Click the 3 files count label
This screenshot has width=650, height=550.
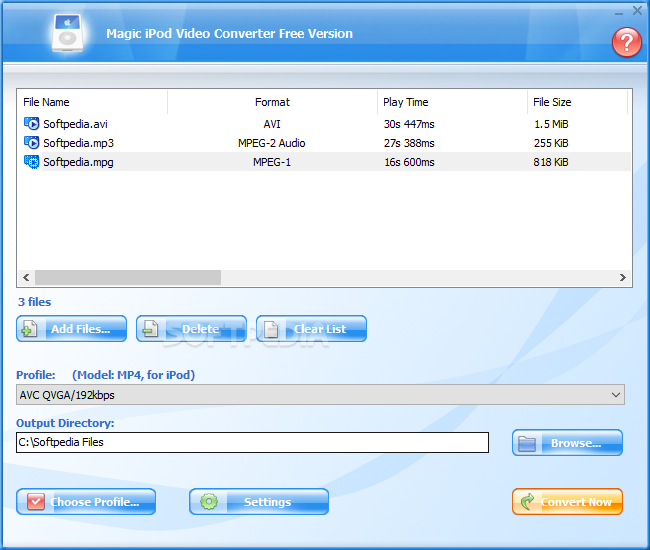34,302
